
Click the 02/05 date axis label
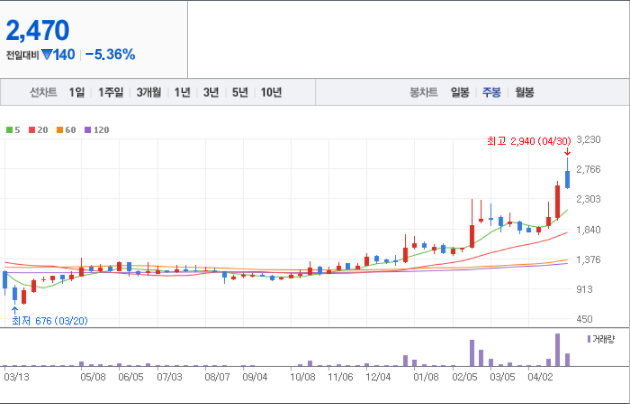pyautogui.click(x=464, y=377)
